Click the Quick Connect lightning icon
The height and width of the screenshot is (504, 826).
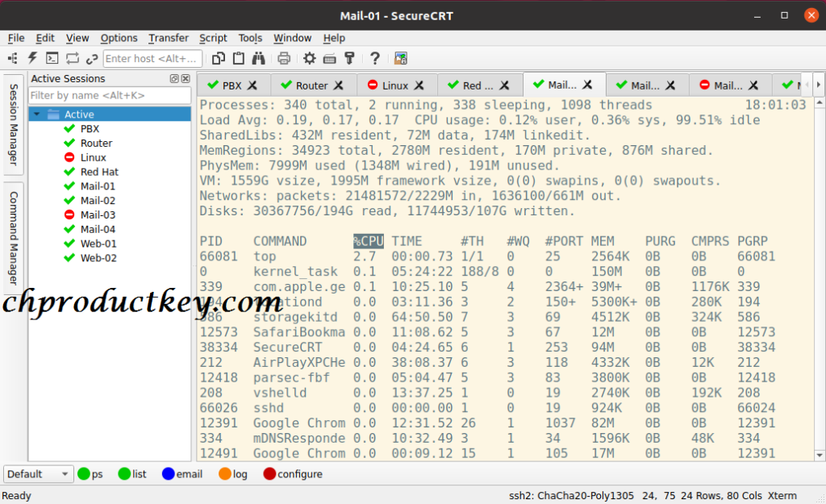pyautogui.click(x=32, y=58)
